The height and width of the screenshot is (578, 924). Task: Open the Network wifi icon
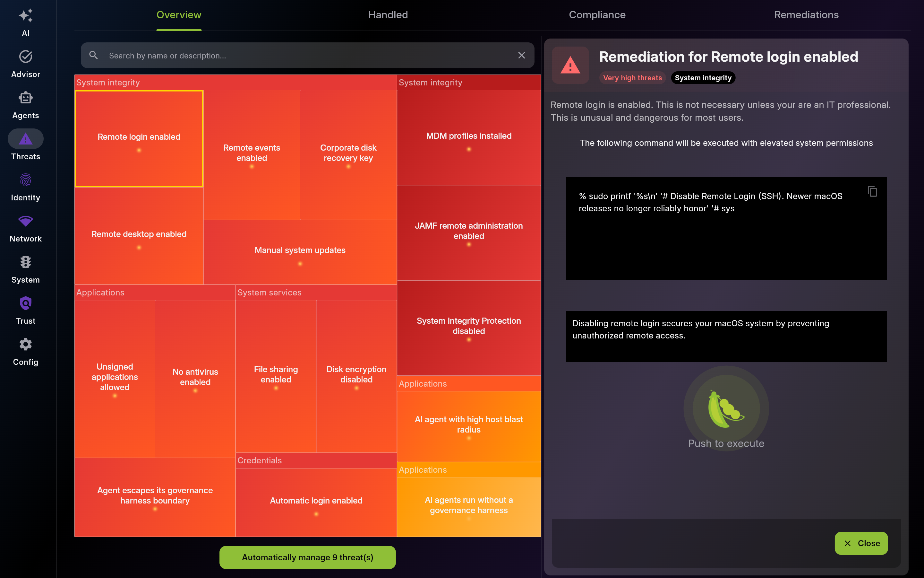[26, 221]
